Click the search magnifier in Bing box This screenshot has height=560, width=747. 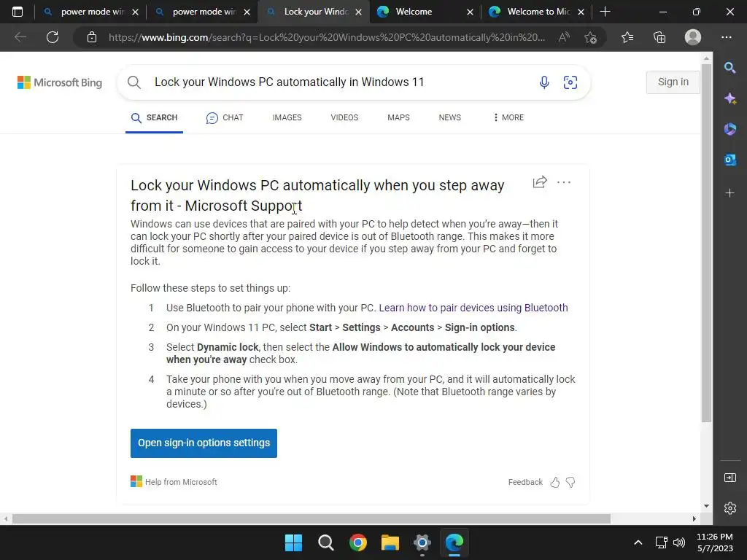coord(134,82)
